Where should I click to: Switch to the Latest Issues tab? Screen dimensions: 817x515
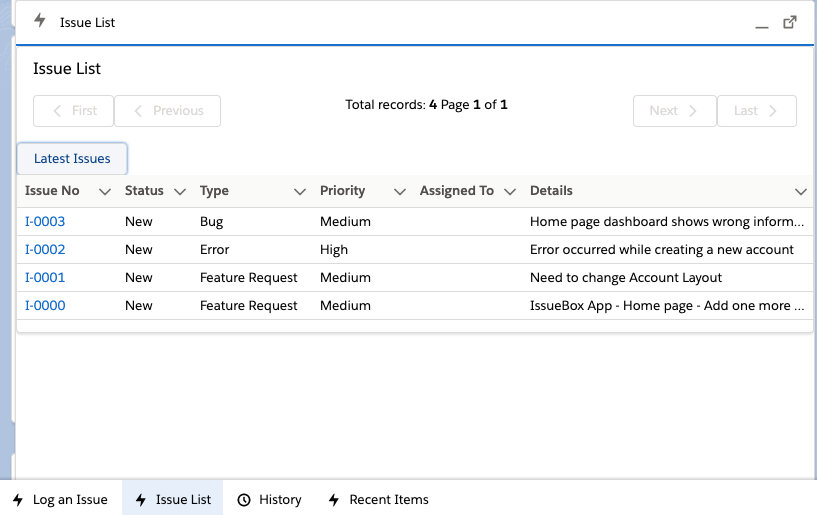click(72, 159)
